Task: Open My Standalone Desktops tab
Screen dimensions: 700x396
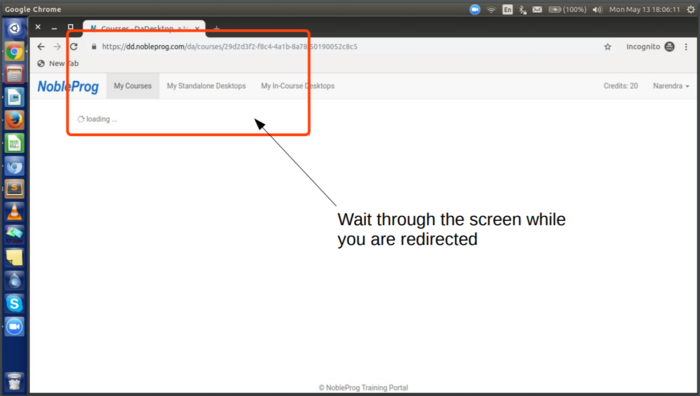Action: tap(206, 86)
